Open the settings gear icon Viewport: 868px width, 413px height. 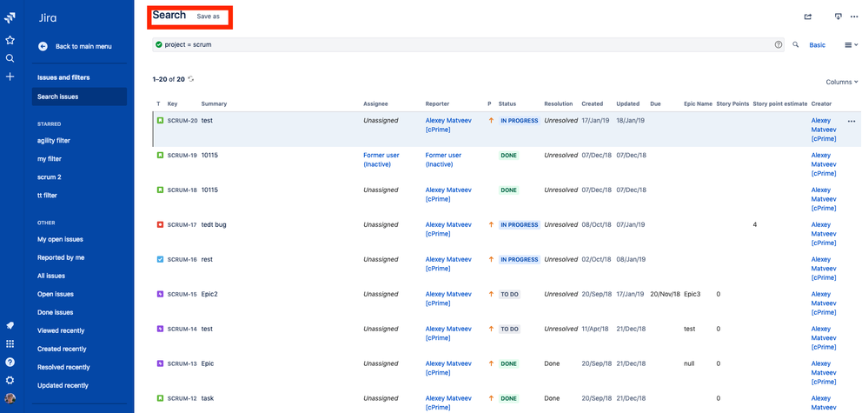pos(10,380)
